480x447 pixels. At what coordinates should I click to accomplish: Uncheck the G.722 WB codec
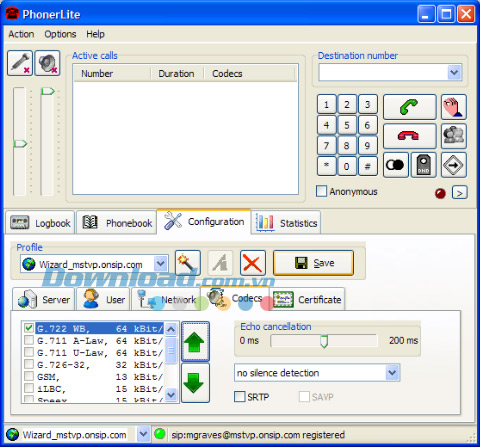pos(29,328)
